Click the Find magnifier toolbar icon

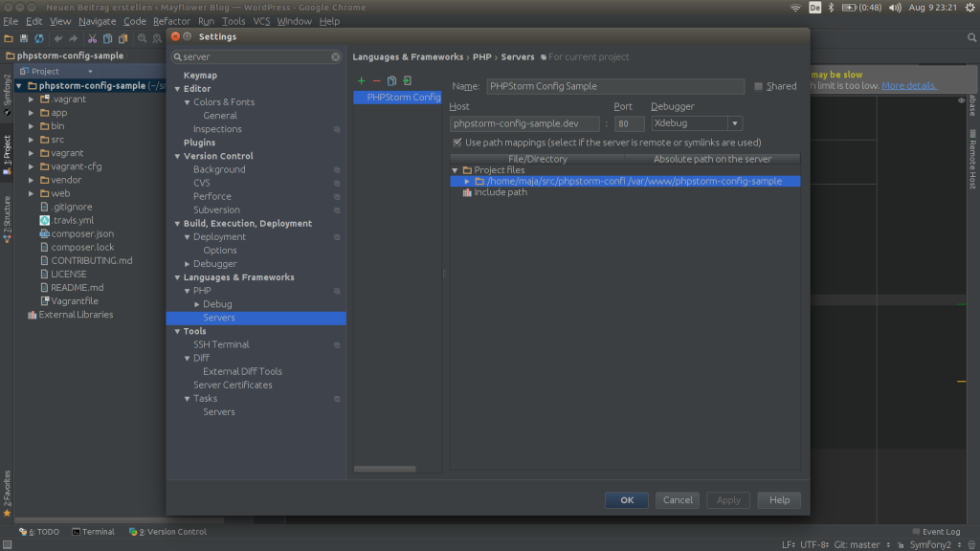tap(143, 38)
